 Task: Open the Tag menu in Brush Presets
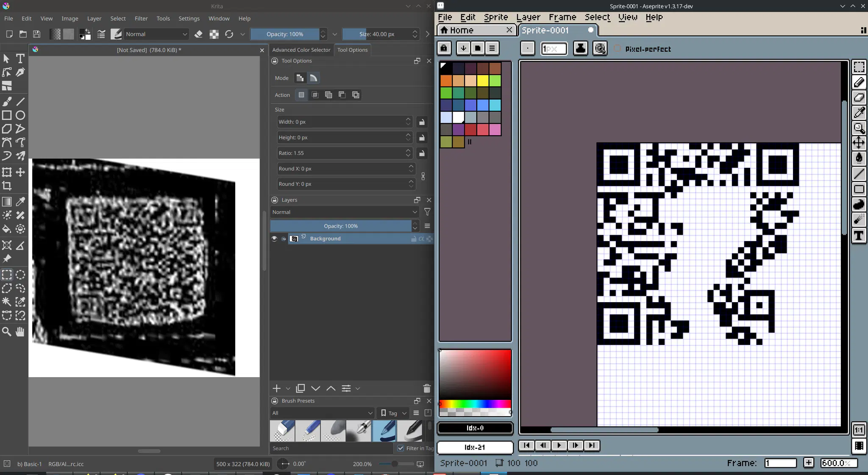click(394, 413)
